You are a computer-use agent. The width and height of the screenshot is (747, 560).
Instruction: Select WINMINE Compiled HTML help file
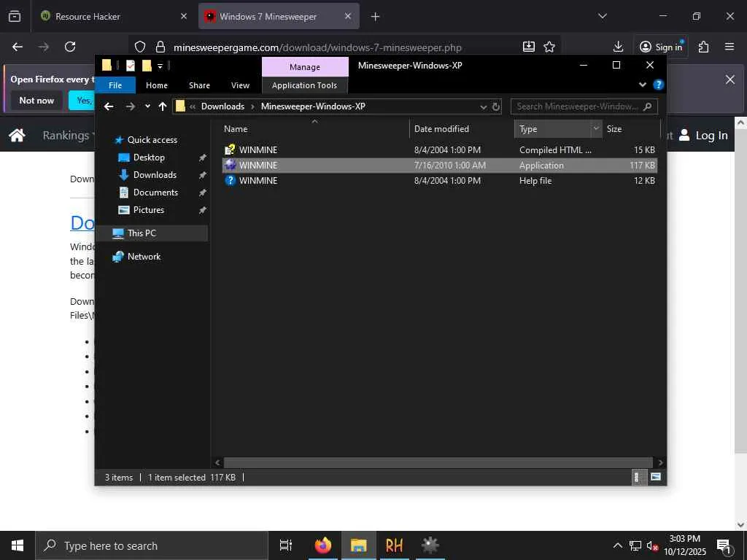440,150
